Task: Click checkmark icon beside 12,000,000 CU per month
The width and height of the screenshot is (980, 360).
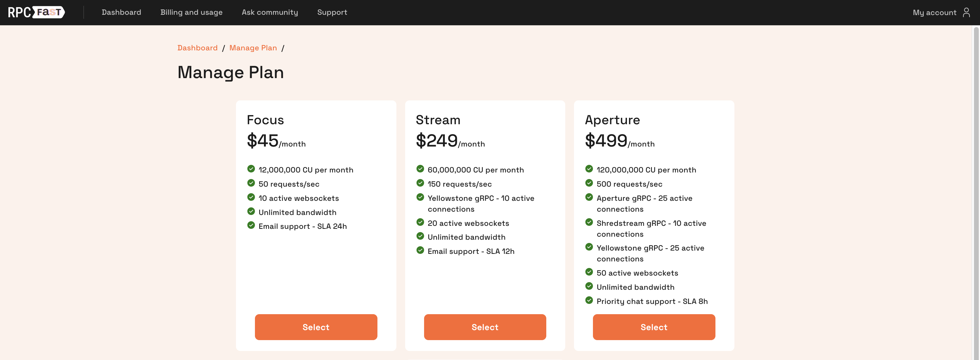Action: click(x=251, y=169)
